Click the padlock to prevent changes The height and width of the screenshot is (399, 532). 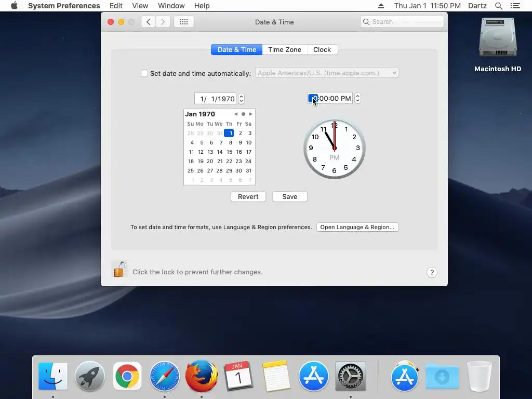point(120,270)
